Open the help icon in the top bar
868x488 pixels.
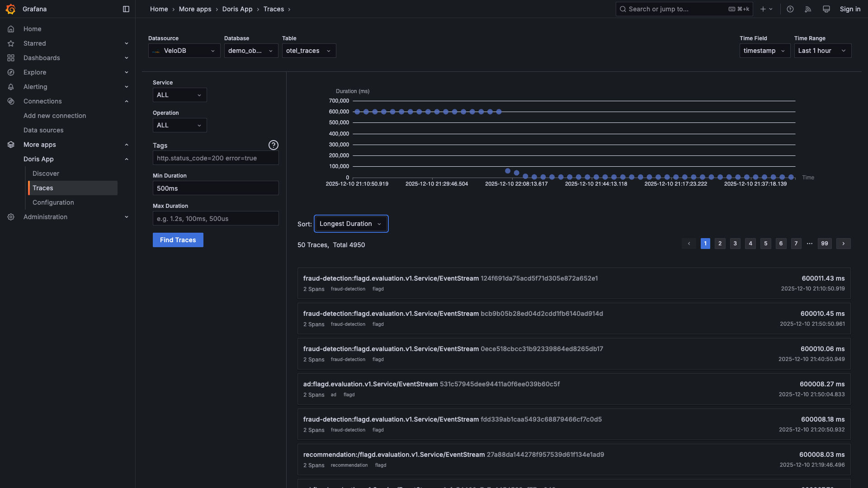pyautogui.click(x=790, y=9)
